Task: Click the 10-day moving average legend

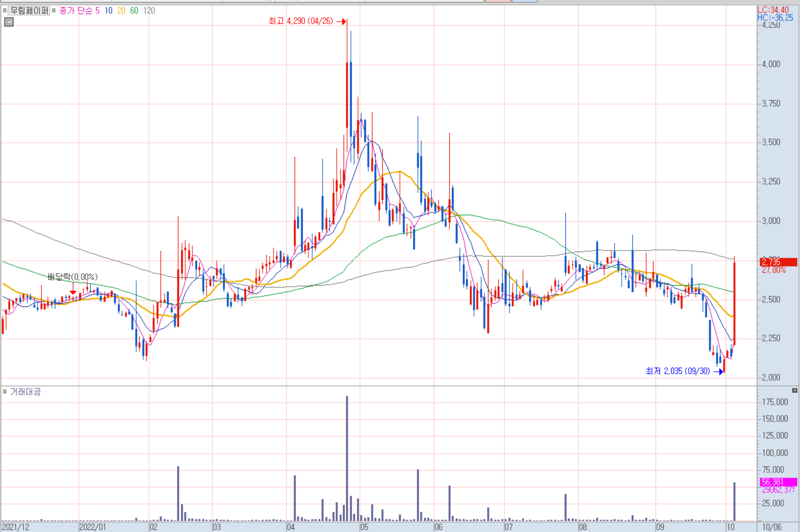Action: [108, 10]
